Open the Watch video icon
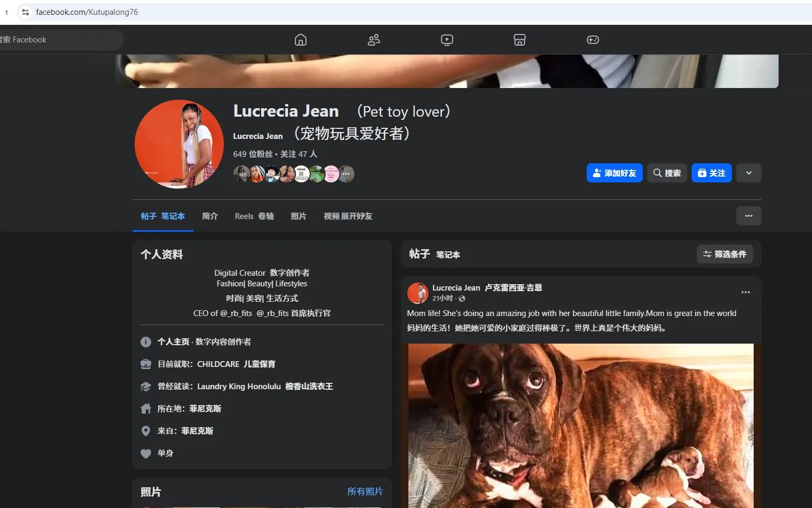 click(447, 40)
